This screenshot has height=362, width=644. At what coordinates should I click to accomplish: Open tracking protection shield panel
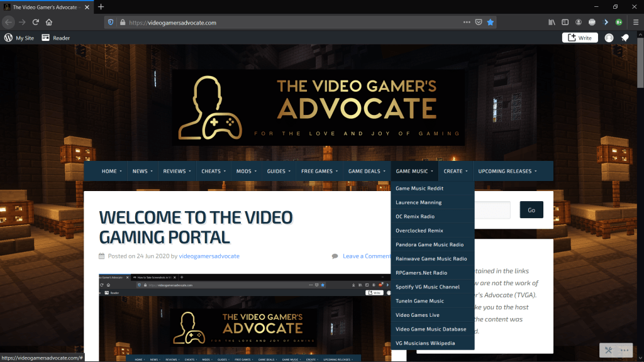point(111,22)
